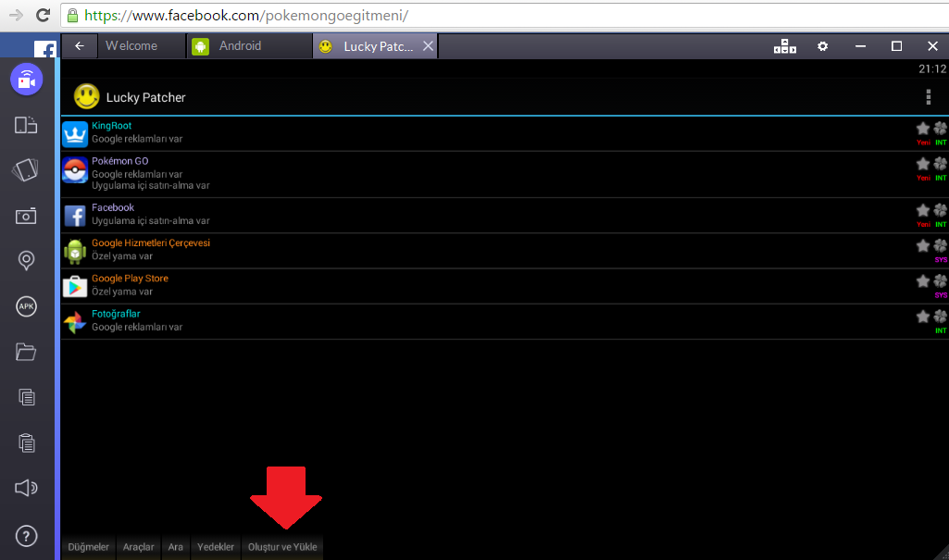
Task: Take a screenshot with the camera icon
Action: 26,216
